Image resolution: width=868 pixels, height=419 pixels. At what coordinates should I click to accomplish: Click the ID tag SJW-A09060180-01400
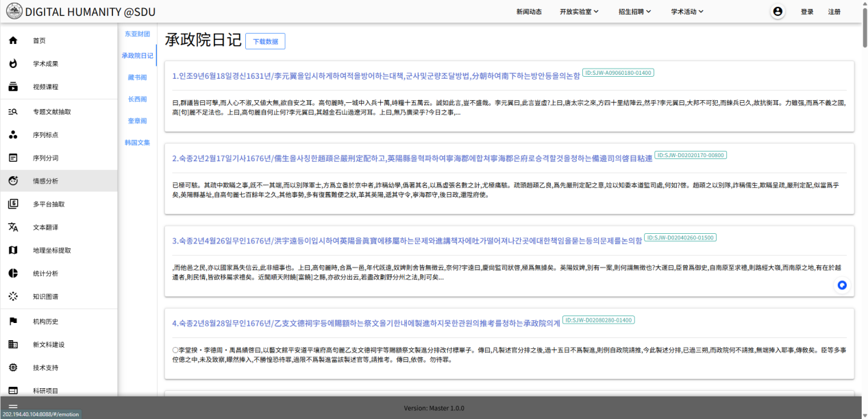click(618, 72)
